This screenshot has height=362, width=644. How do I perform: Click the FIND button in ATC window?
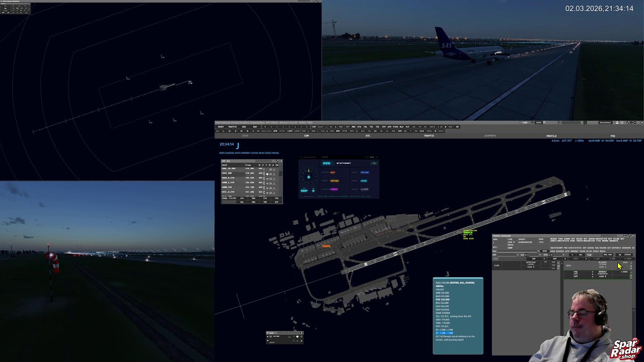click(224, 198)
